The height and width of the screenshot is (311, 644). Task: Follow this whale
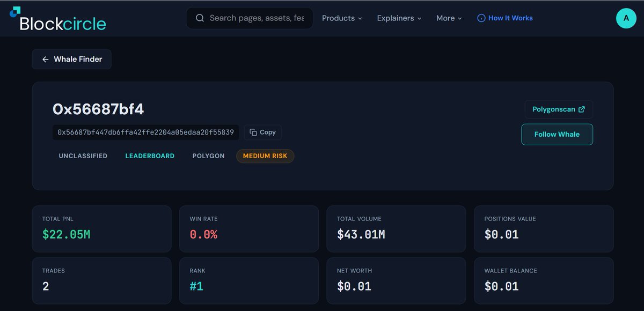(557, 135)
